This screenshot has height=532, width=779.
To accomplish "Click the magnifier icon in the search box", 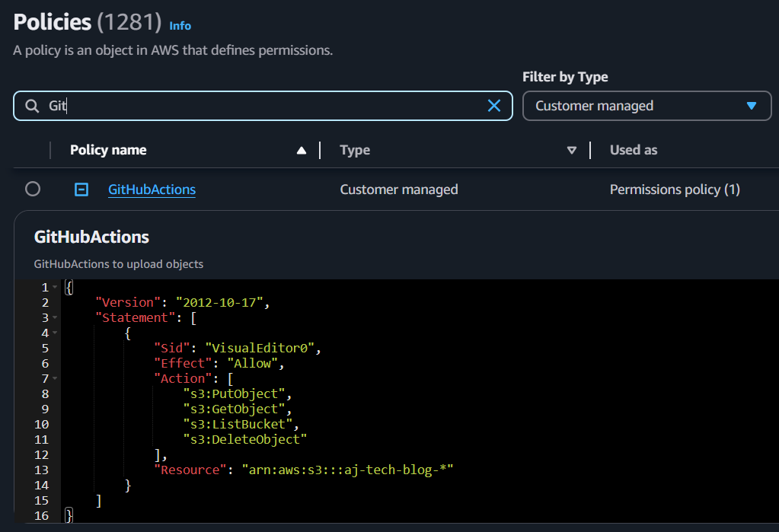I will pos(32,107).
